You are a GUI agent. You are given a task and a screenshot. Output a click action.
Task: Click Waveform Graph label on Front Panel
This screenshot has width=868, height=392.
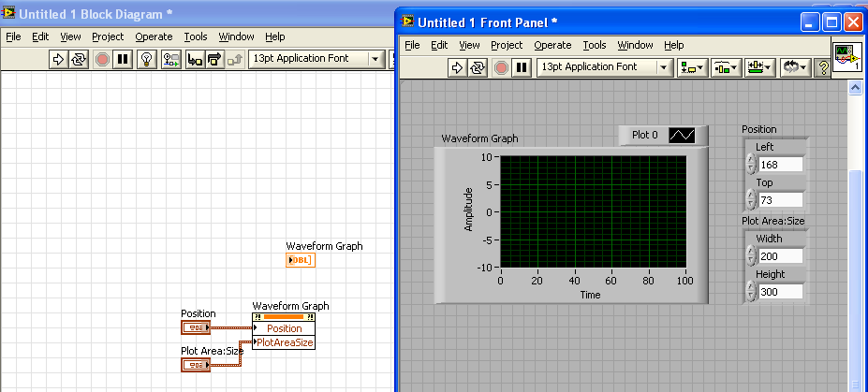(480, 138)
